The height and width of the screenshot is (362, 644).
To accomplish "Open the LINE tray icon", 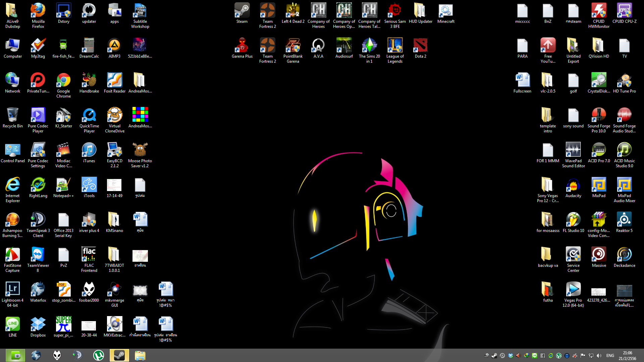I will coord(535,356).
